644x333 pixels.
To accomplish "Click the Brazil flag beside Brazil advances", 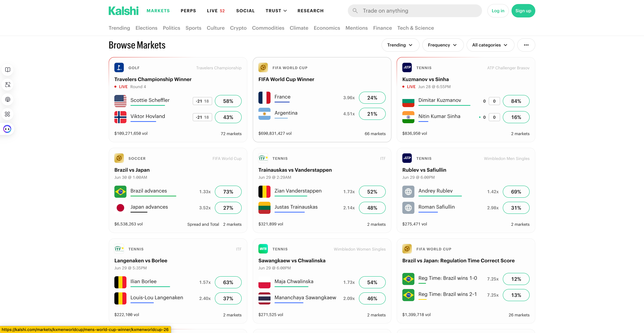I will [120, 192].
